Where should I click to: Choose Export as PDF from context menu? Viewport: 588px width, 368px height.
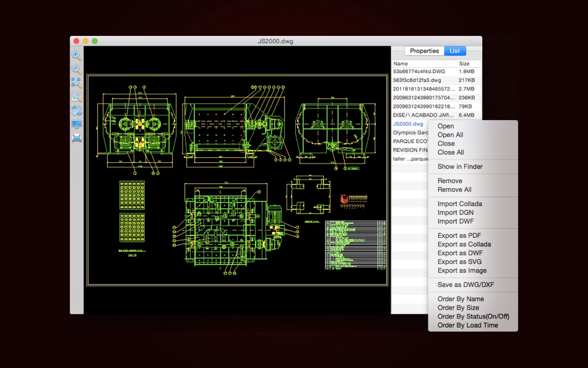[459, 235]
